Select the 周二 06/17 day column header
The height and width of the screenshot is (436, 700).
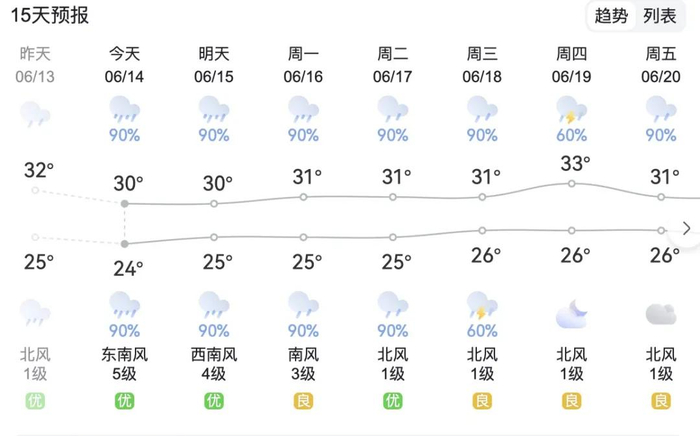click(x=393, y=65)
